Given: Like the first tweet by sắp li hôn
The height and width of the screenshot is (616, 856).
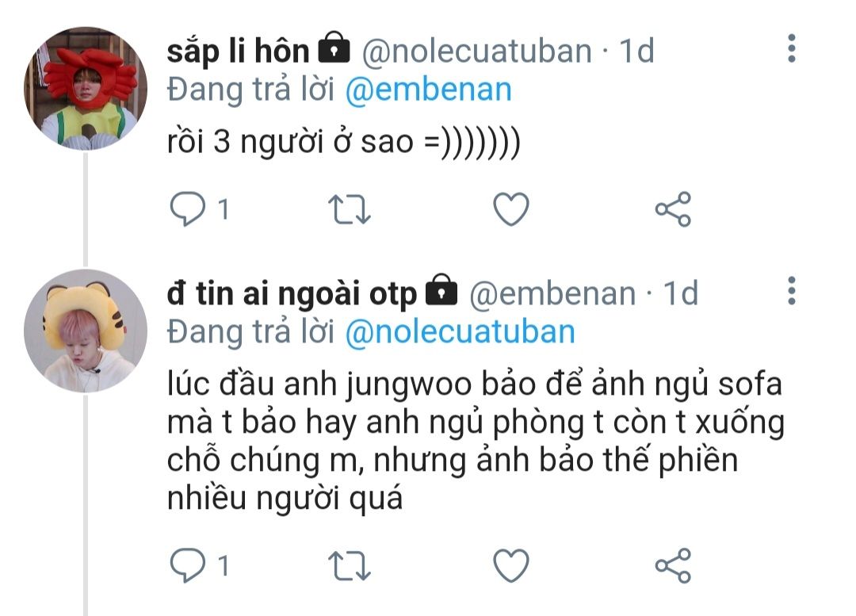Looking at the screenshot, I should (x=510, y=209).
